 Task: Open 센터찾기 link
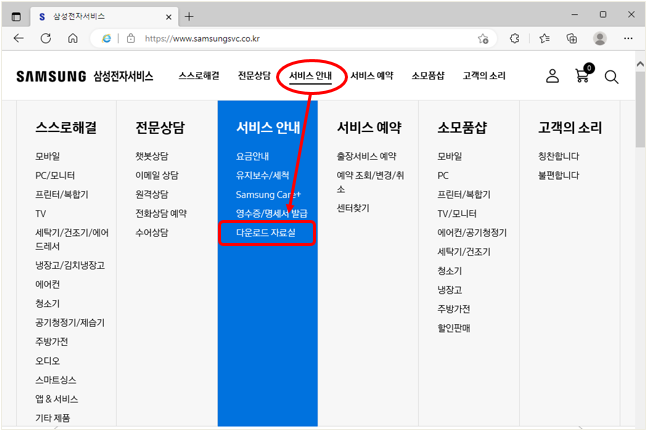353,208
